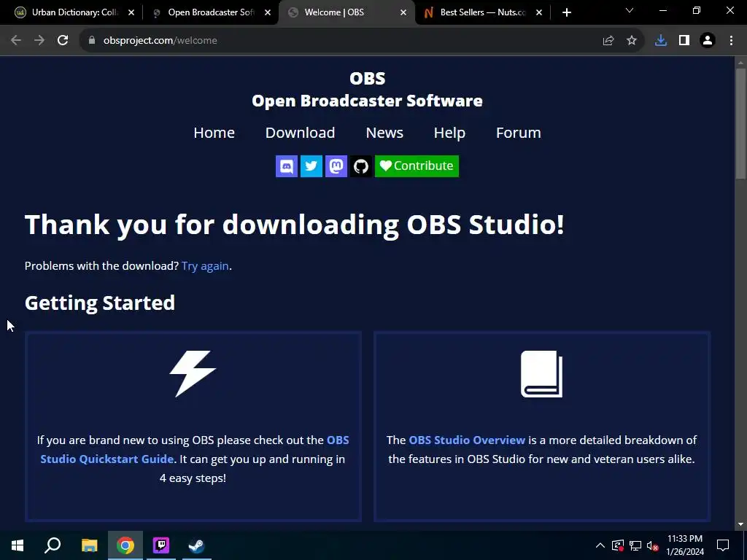Open Steam from the taskbar
Viewport: 747px width, 560px height.
coord(196,545)
